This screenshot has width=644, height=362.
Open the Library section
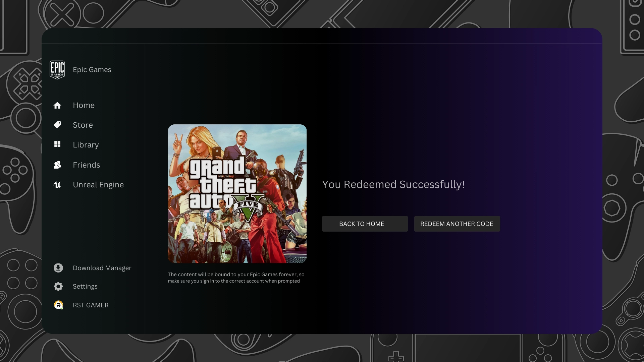86,145
